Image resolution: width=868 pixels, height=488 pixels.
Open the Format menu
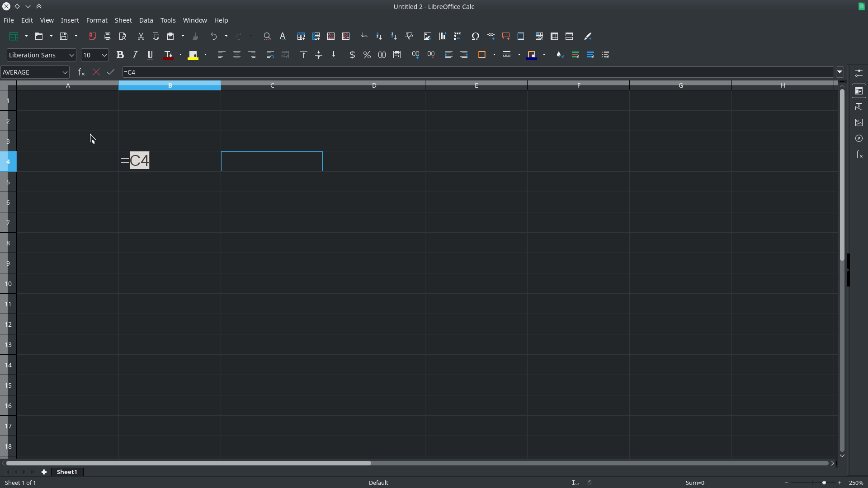(x=97, y=20)
